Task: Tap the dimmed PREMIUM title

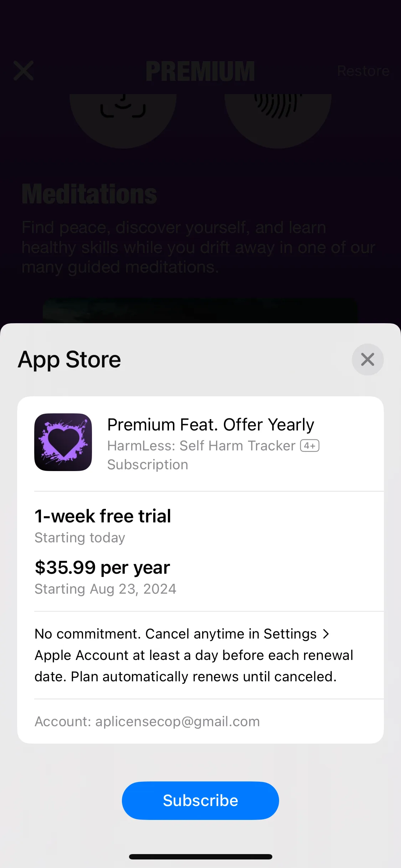Action: point(200,71)
